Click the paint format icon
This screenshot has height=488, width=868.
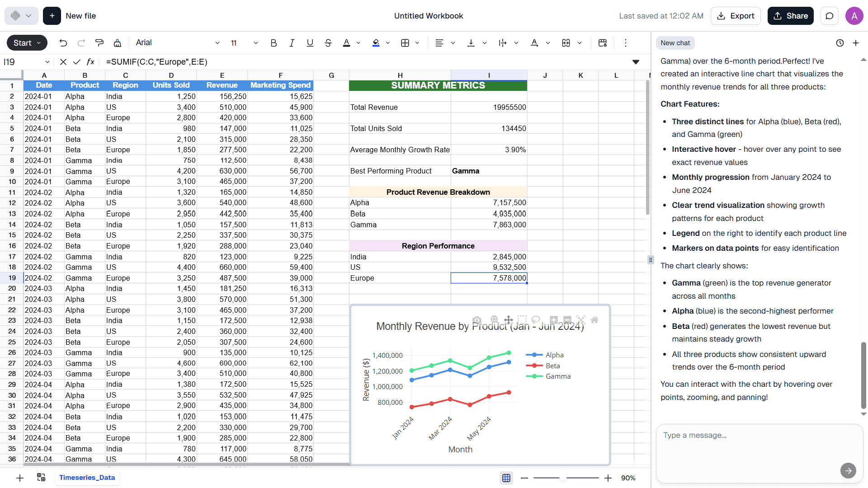(x=99, y=43)
